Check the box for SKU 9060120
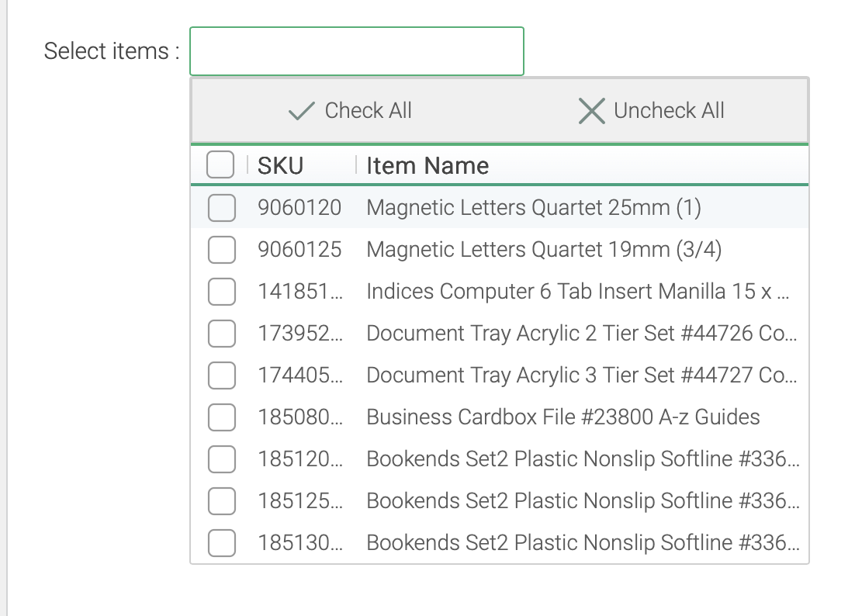The image size is (855, 616). [x=222, y=208]
